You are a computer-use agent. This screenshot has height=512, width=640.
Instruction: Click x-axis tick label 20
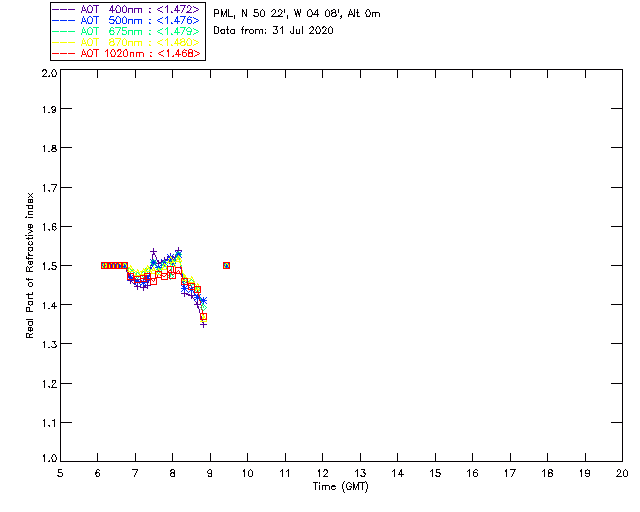(622, 473)
